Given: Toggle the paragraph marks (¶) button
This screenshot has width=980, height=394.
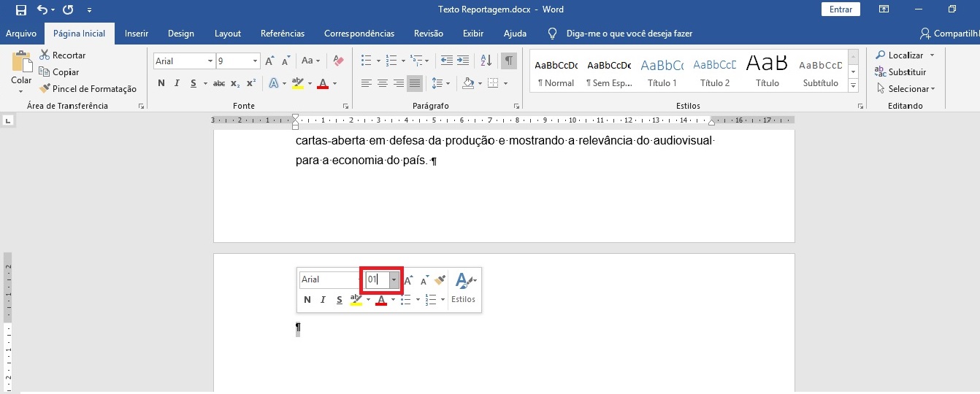Looking at the screenshot, I should (508, 61).
